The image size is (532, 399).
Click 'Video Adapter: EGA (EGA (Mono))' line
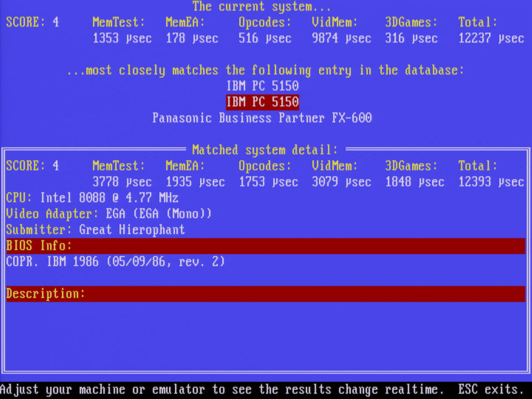pos(109,214)
